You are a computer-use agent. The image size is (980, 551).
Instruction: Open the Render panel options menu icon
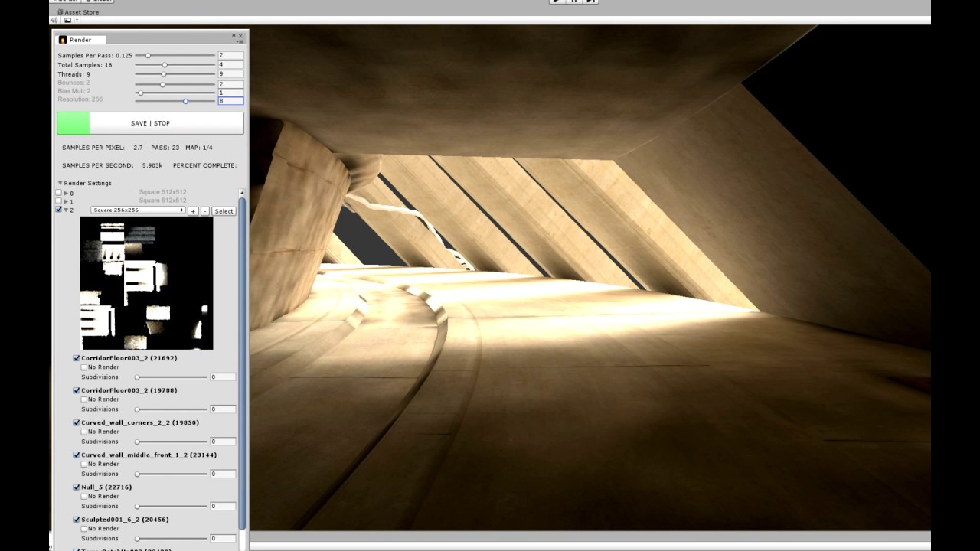(240, 41)
